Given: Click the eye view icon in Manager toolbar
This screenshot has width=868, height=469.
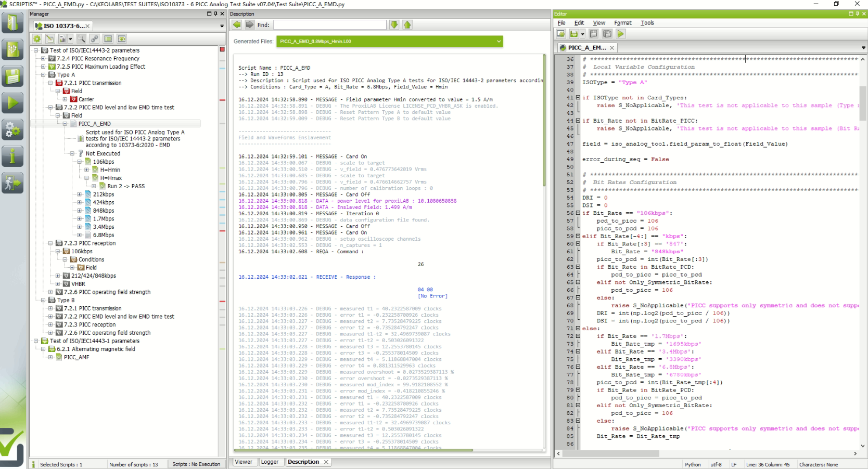Looking at the screenshot, I should point(122,39).
